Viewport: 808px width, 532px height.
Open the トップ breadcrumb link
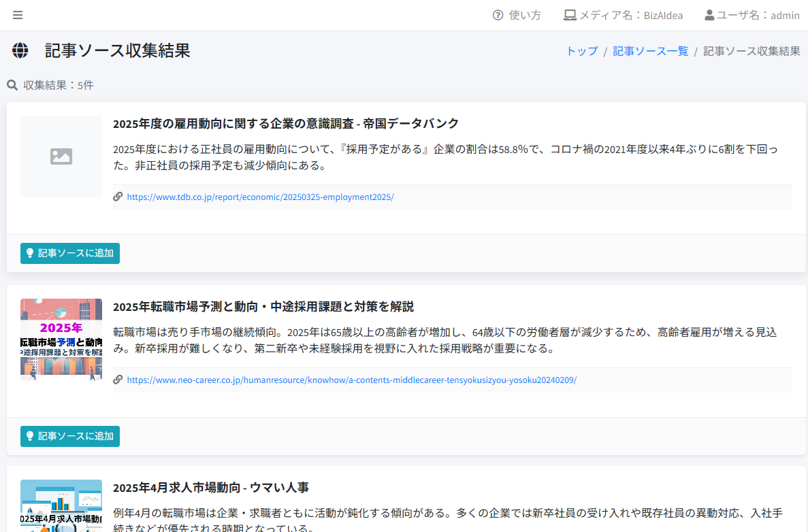pyautogui.click(x=581, y=51)
